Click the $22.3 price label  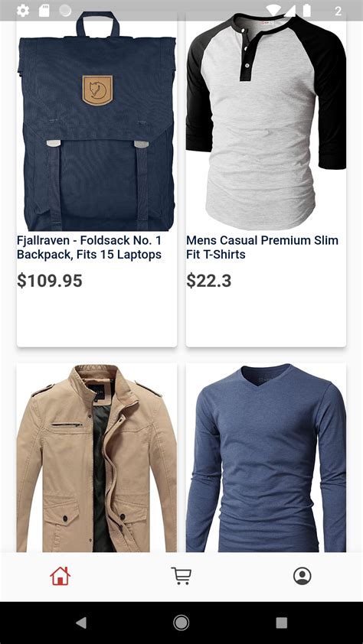click(x=209, y=281)
